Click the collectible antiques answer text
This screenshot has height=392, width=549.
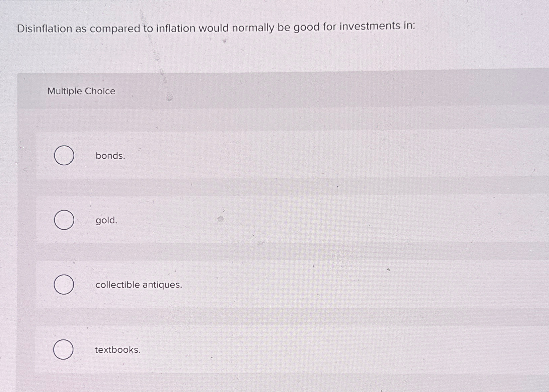coord(138,285)
